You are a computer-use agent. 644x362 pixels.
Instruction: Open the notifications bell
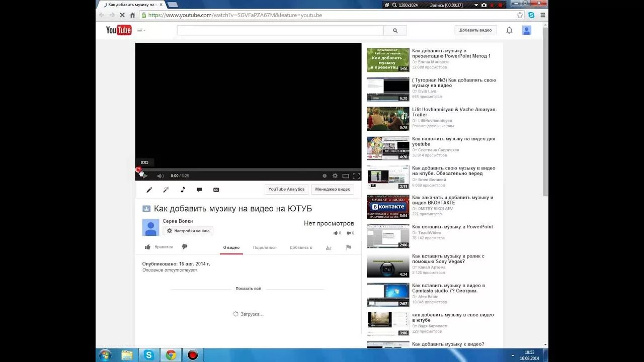(509, 30)
